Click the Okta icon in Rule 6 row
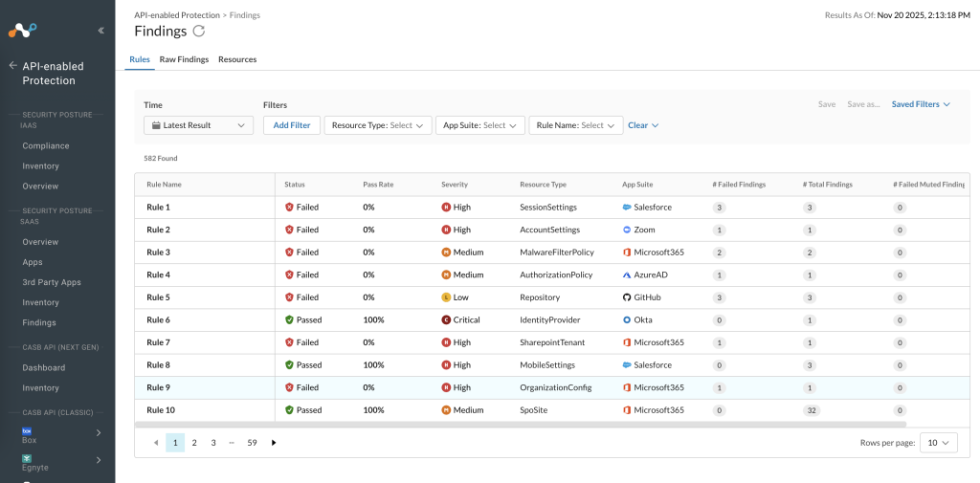Image resolution: width=980 pixels, height=483 pixels. 627,319
